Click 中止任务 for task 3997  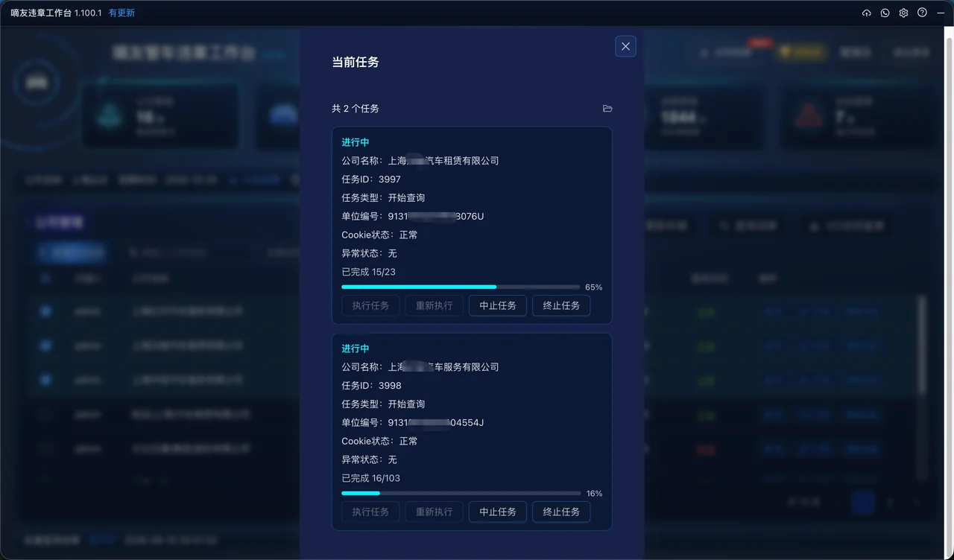498,305
